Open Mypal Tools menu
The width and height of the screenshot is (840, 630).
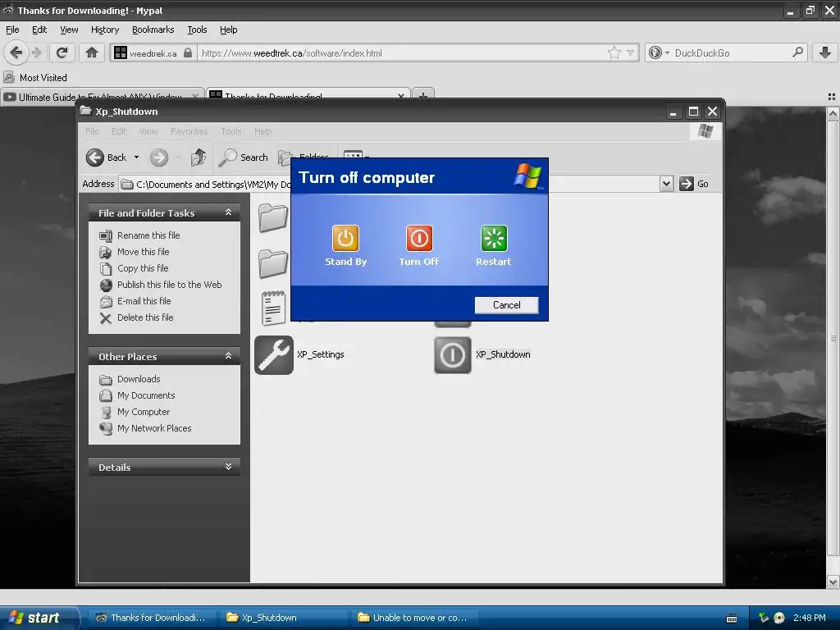click(x=197, y=30)
